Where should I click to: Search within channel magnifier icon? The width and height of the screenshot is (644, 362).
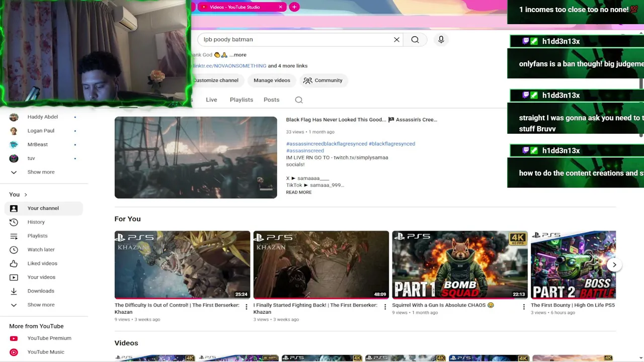point(299,100)
